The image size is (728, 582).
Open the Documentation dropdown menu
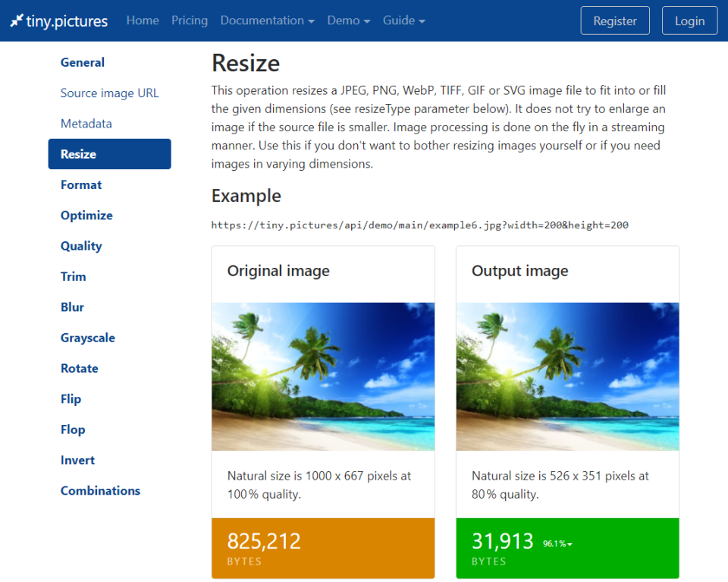tap(267, 20)
